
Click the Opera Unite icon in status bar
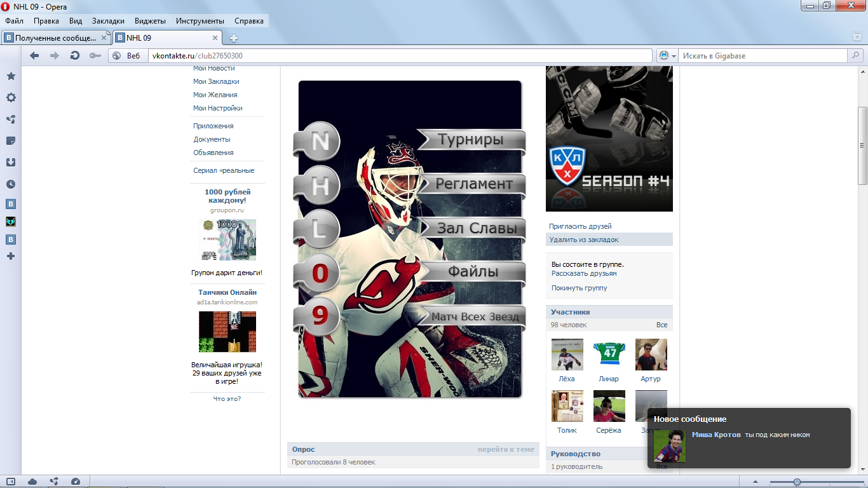tap(54, 482)
